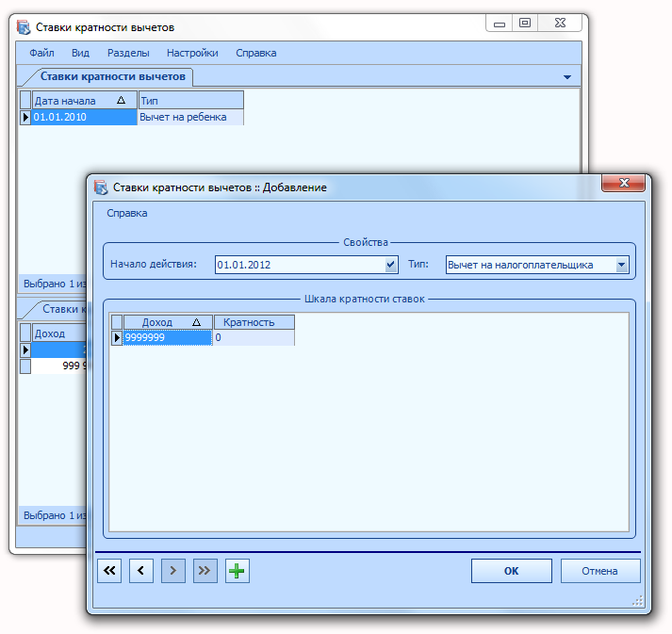Open Справка menu in Добавление dialog
The image size is (672, 634).
(x=127, y=213)
